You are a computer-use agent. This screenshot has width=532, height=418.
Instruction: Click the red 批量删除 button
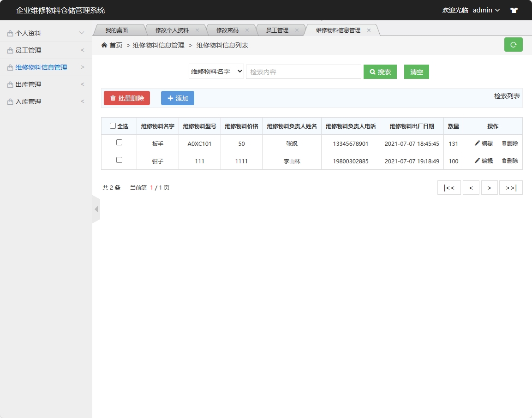[126, 98]
